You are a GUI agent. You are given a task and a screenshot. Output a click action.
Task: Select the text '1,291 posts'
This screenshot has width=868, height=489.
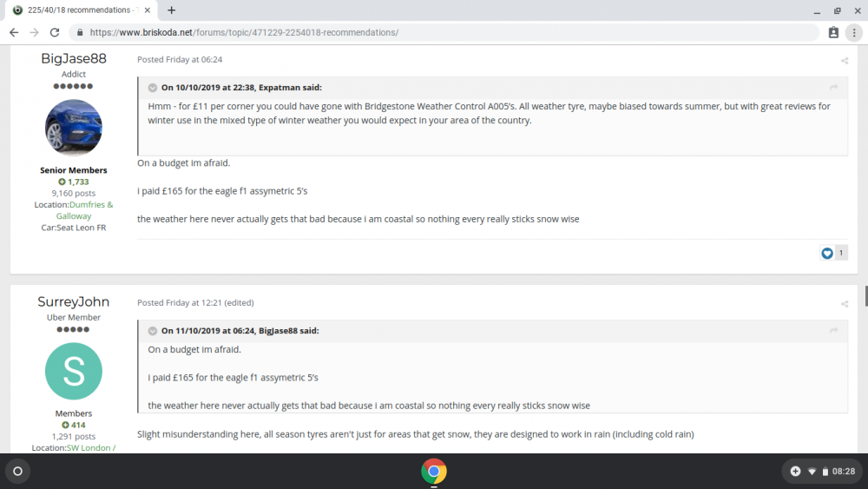pos(74,436)
